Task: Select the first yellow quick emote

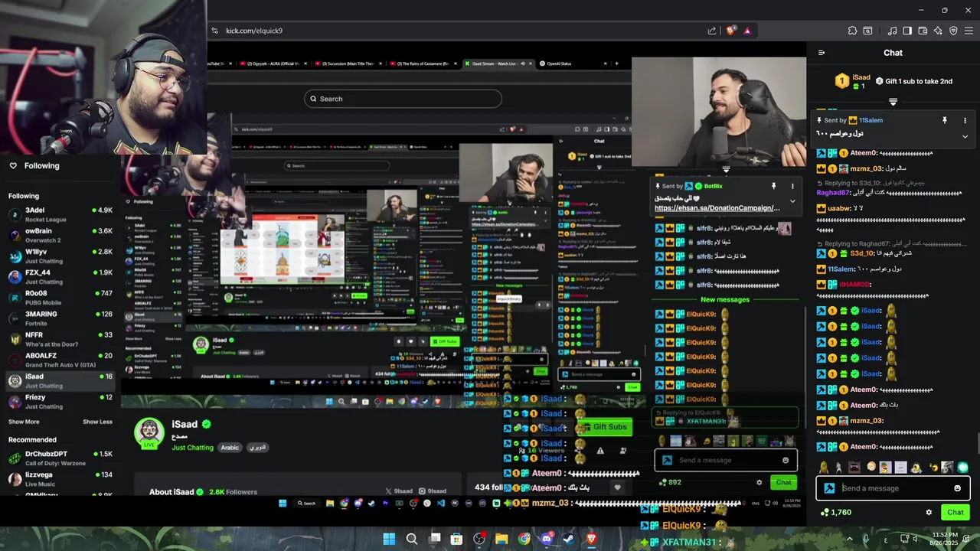Action: (824, 467)
